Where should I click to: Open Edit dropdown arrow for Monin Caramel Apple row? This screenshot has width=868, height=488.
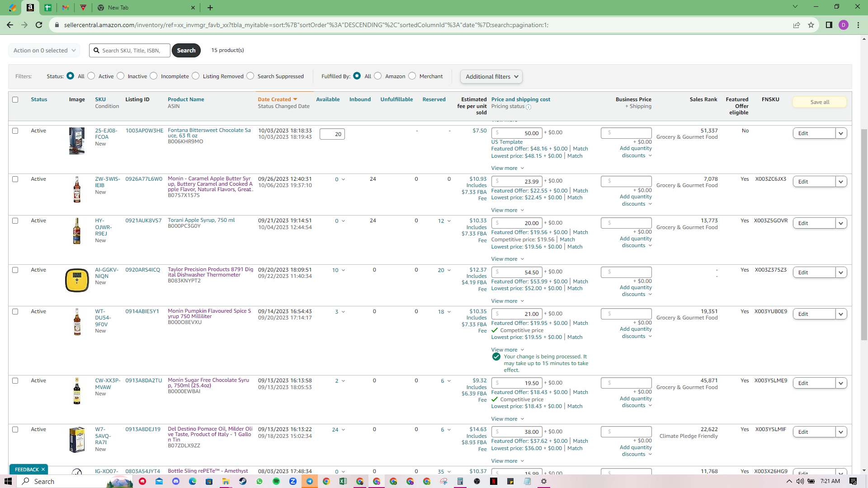coord(841,182)
